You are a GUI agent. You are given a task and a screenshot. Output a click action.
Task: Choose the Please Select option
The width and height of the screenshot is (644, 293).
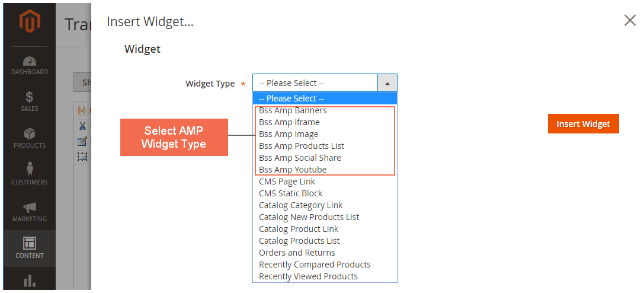coord(325,98)
